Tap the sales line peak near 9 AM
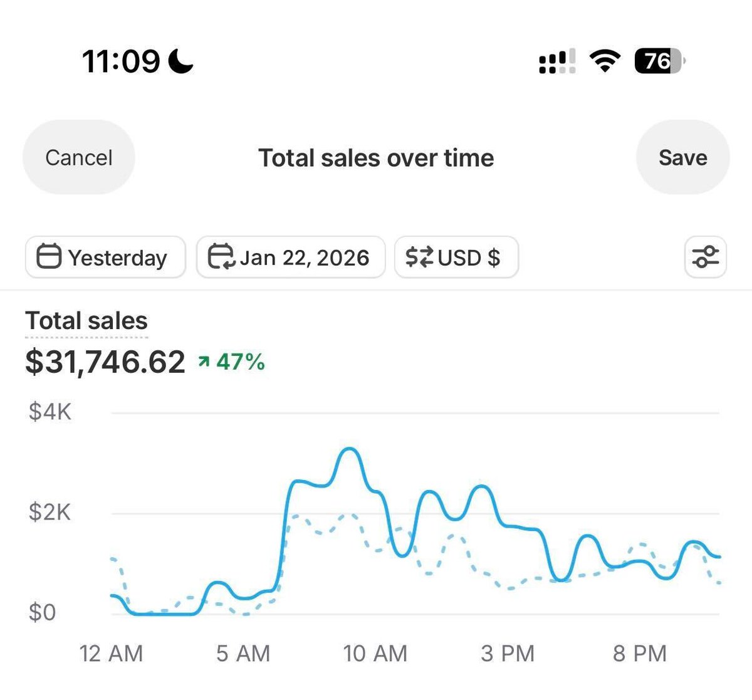 click(350, 449)
